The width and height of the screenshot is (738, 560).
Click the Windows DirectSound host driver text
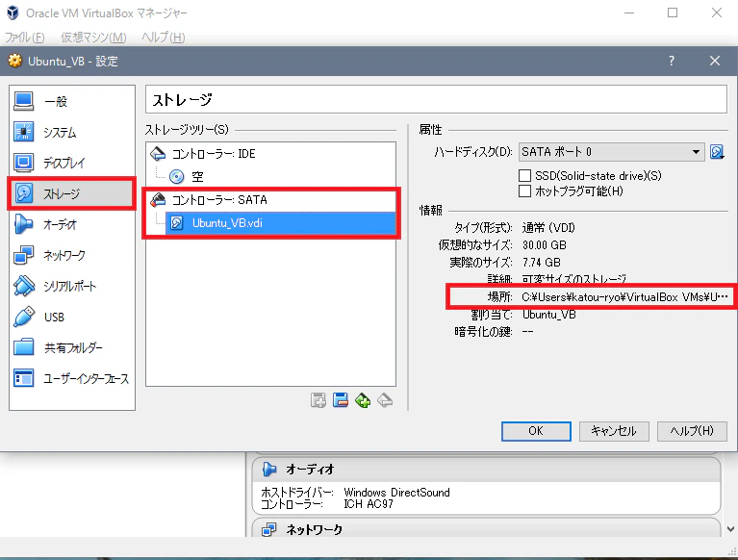396,493
